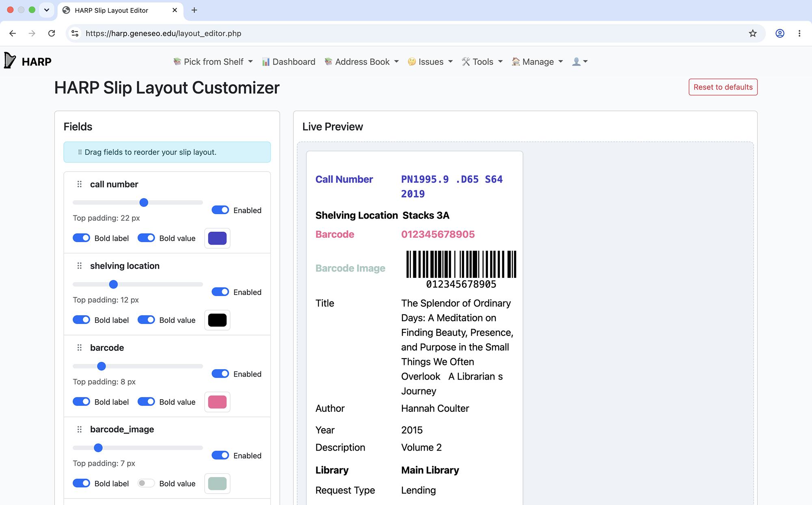The width and height of the screenshot is (812, 505).
Task: Click the Manage house icon
Action: click(x=516, y=62)
